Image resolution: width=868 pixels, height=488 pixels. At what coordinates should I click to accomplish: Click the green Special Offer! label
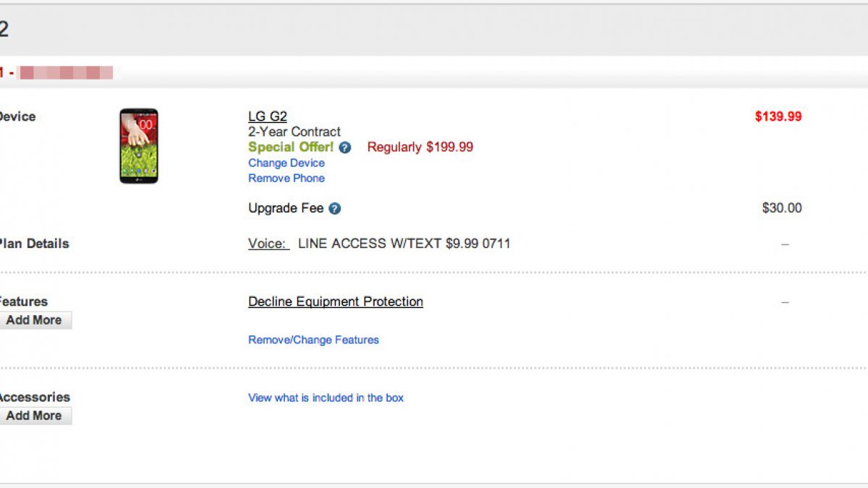[291, 147]
